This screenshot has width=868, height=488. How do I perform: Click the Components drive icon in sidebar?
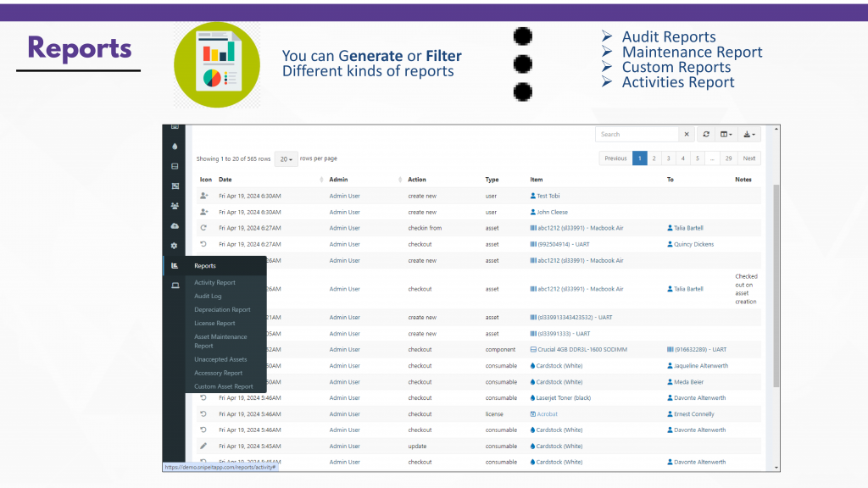click(175, 166)
